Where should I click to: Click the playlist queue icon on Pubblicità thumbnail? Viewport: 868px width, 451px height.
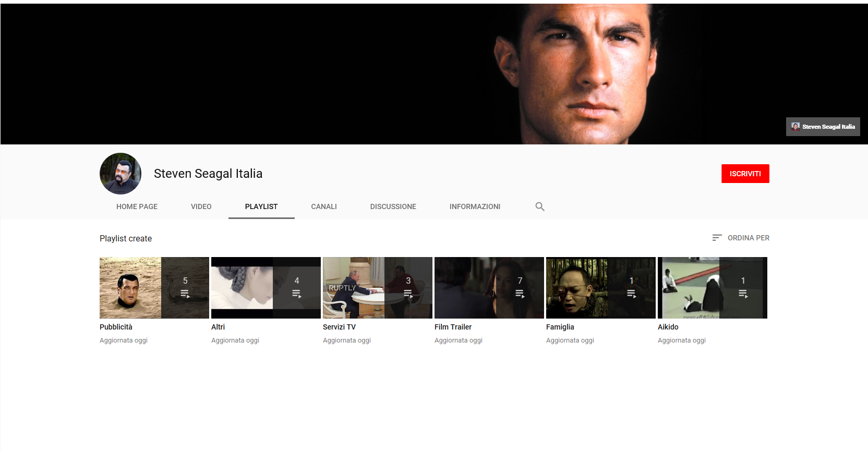click(185, 294)
